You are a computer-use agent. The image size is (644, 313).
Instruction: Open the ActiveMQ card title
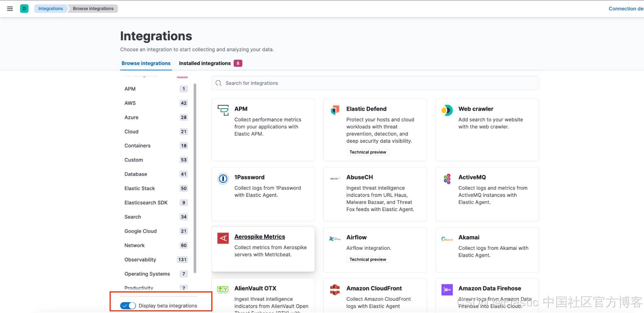(x=472, y=177)
